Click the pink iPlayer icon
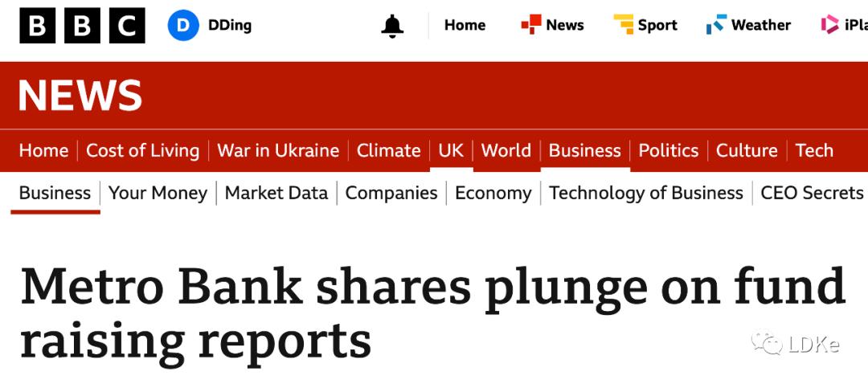Screen dimensions: 868x380 pyautogui.click(x=829, y=25)
